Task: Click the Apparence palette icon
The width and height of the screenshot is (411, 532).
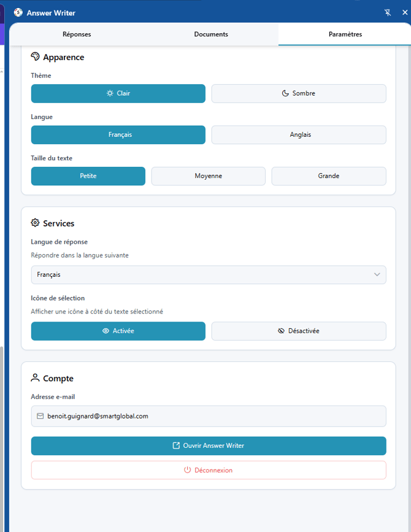Action: [x=35, y=56]
